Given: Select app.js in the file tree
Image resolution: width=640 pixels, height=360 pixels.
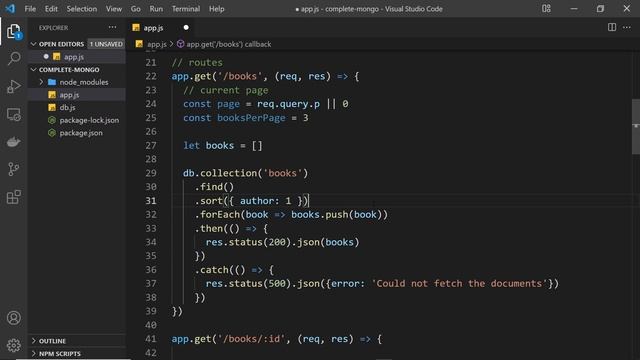Looking at the screenshot, I should pyautogui.click(x=77, y=95).
